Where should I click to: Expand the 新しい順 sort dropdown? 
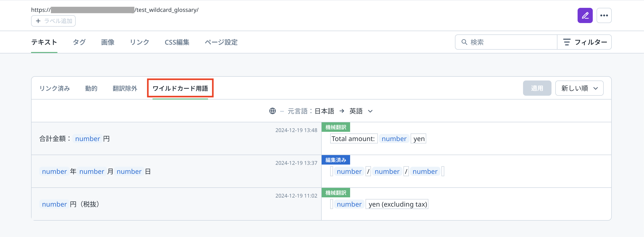(579, 88)
